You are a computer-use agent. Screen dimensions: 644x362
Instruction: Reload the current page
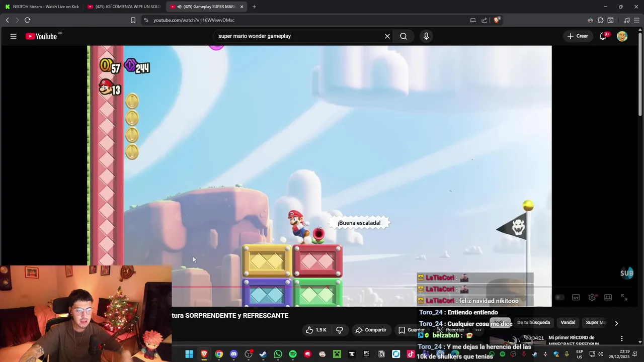[x=27, y=20]
